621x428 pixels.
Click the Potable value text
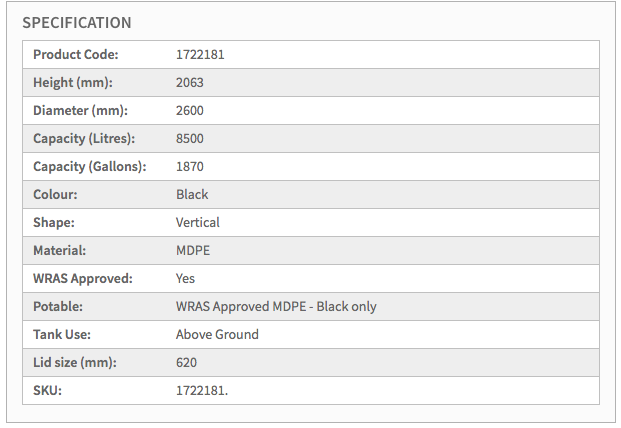pos(276,307)
